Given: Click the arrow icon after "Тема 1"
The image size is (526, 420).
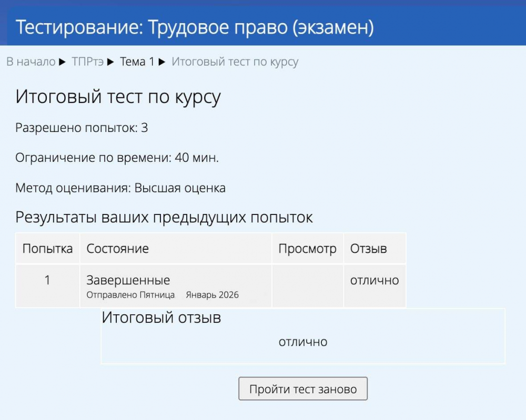Looking at the screenshot, I should pyautogui.click(x=162, y=62).
